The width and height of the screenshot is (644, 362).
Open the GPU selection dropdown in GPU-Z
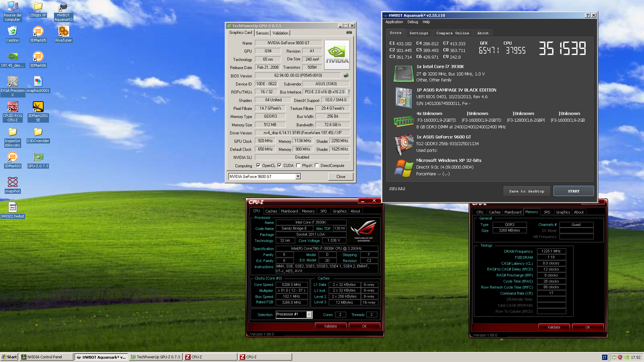[298, 177]
